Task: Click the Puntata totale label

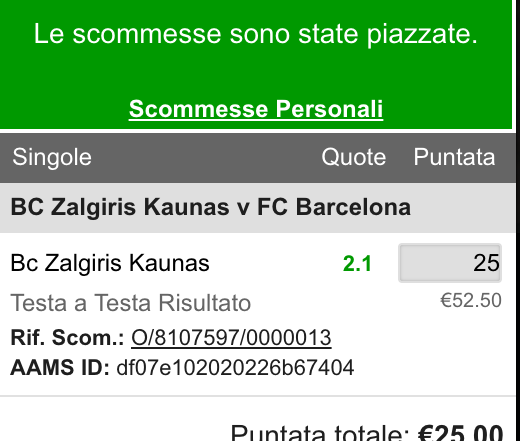Action: click(x=320, y=433)
